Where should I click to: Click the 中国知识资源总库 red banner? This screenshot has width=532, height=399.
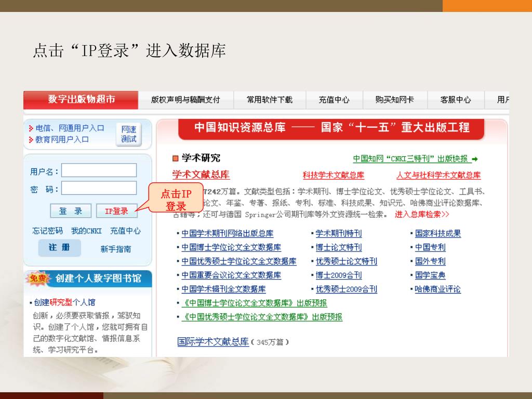(x=331, y=128)
